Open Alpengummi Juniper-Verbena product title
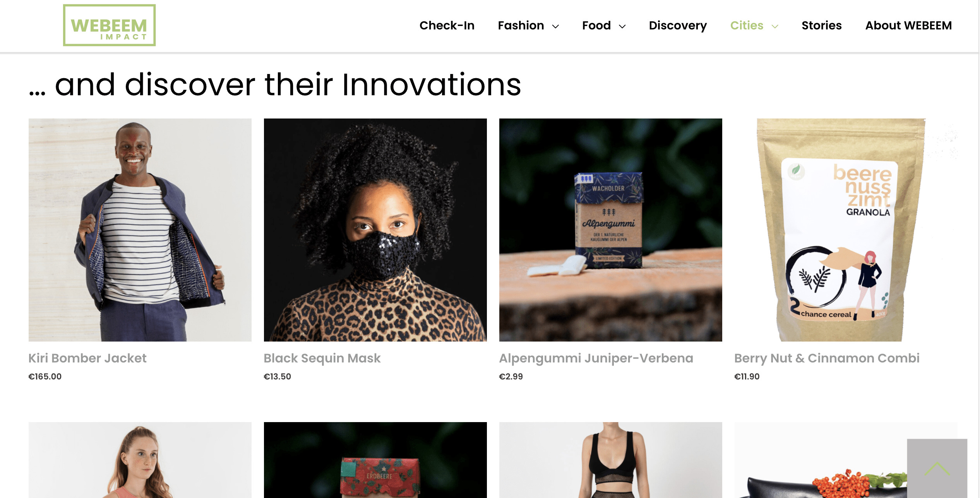The image size is (980, 498). tap(596, 358)
